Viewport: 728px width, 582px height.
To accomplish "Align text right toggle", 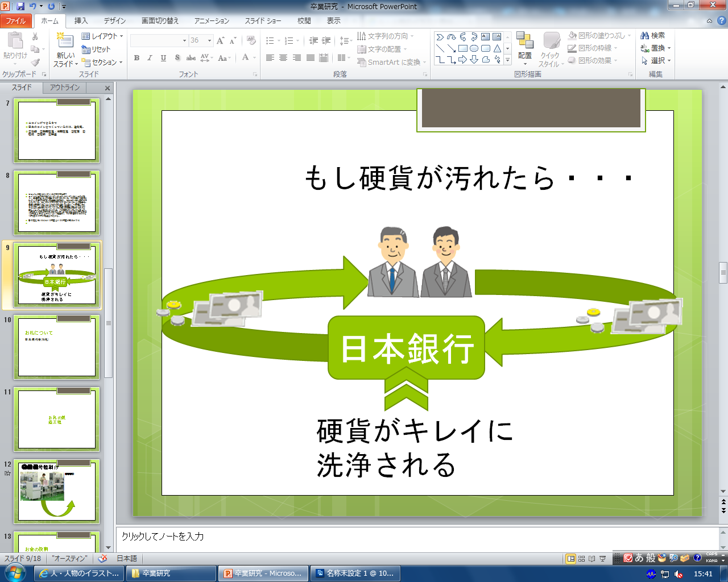I will coord(297,58).
